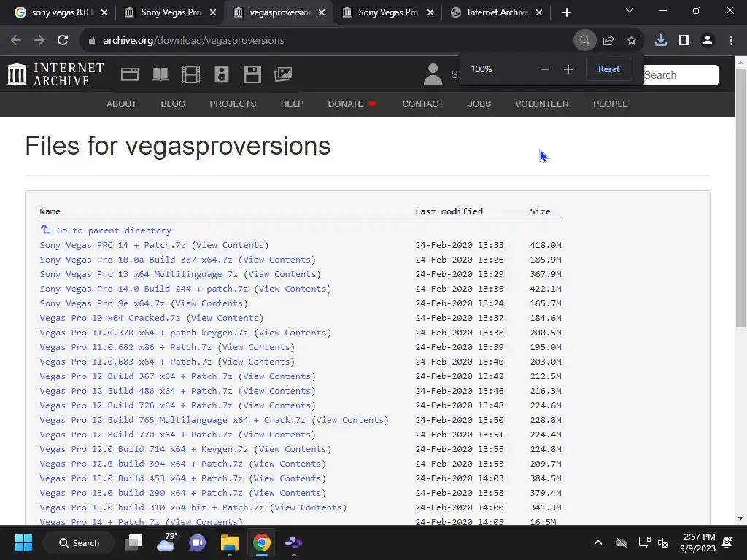747x560 pixels.
Task: Download Vegas Pro 13.0 Build 453 x64 + Patch.7z
Action: click(141, 478)
